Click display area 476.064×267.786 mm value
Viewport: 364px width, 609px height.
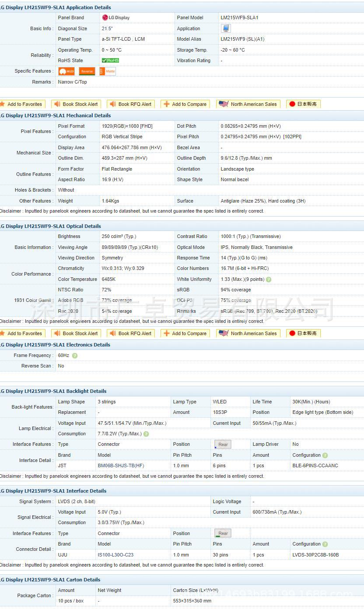click(x=132, y=147)
